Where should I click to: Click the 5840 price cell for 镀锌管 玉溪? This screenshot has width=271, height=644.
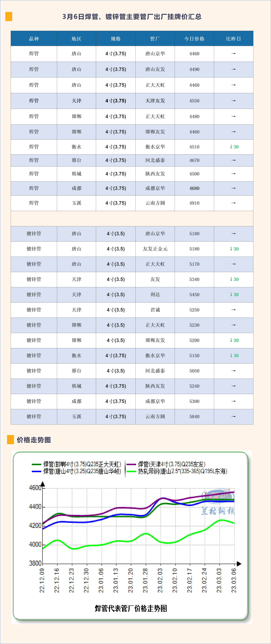pos(194,417)
